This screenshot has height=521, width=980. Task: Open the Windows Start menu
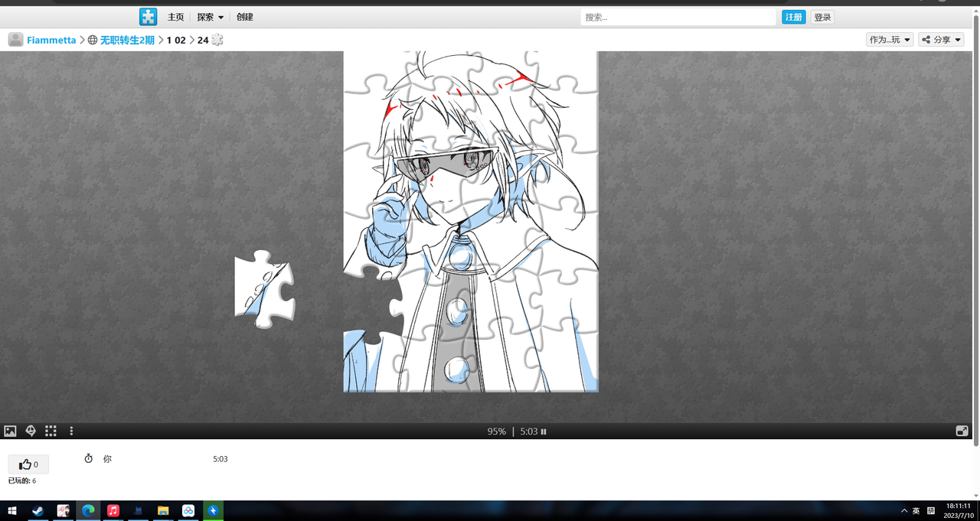point(12,511)
